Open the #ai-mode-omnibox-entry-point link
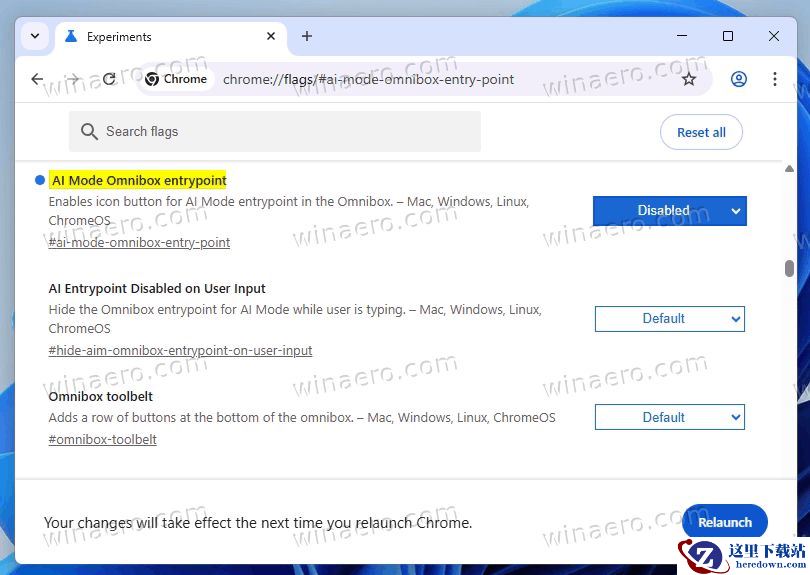Screen dimensions: 810x575 [139, 243]
